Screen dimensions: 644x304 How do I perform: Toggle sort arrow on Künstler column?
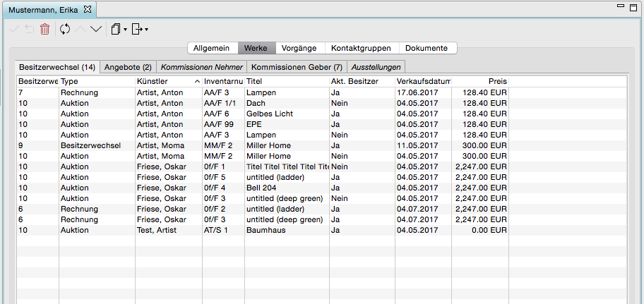(x=197, y=82)
